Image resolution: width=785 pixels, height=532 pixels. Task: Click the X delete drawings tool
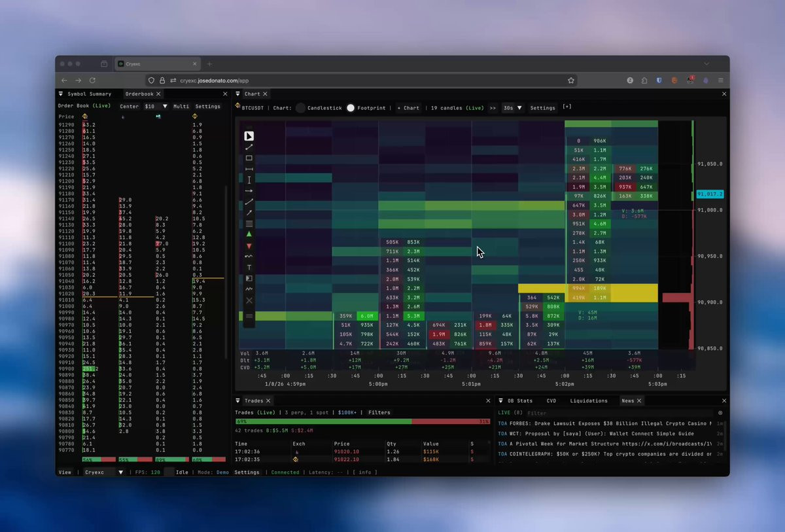point(249,300)
